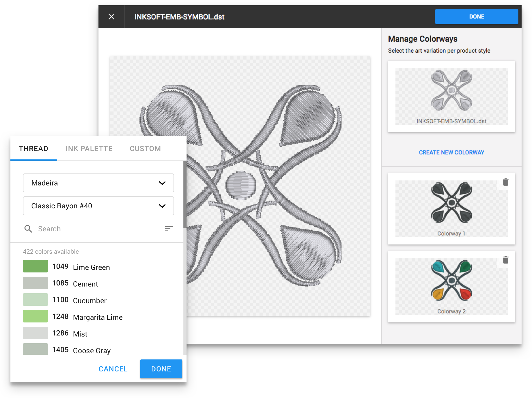Image resolution: width=532 pixels, height=398 pixels.
Task: Choose the 1085 Cement thread color
Action: [35, 283]
